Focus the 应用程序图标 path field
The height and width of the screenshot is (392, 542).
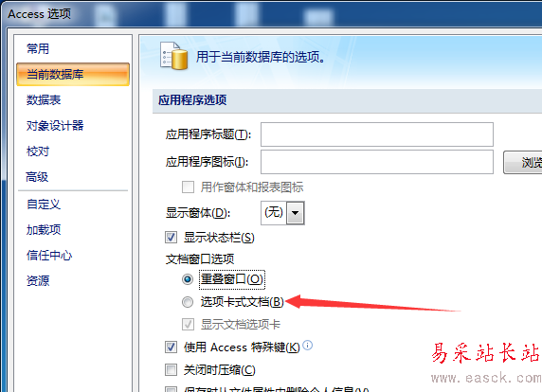[377, 162]
